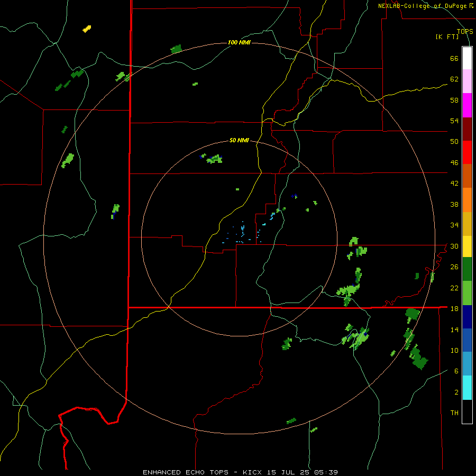The height and width of the screenshot is (476, 476).
Task: Click the legend value 34
Action: point(454,225)
